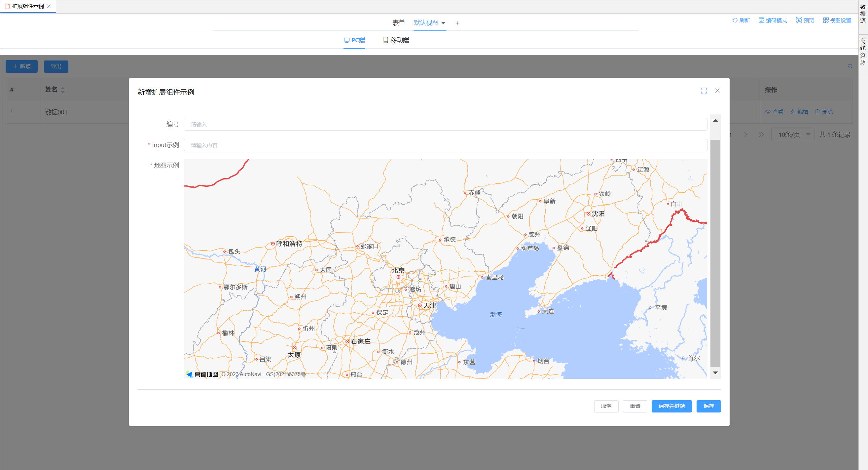Open the 10条/页 page size dropdown
This screenshot has height=470, width=868.
point(792,135)
